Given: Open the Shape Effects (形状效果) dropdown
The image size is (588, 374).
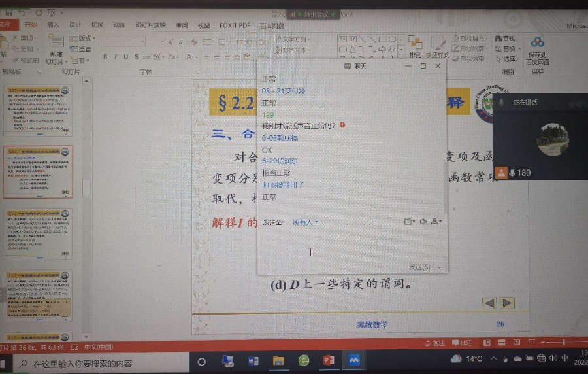Looking at the screenshot, I should 470,59.
